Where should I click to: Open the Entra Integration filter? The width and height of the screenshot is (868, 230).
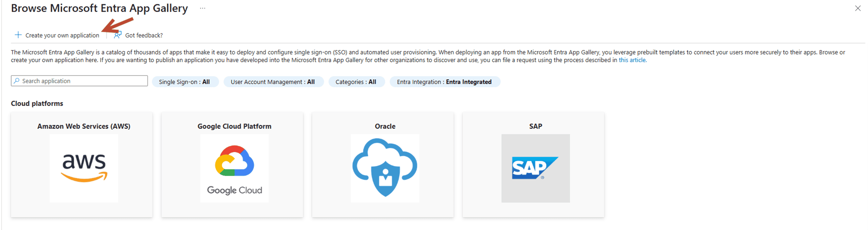[445, 82]
